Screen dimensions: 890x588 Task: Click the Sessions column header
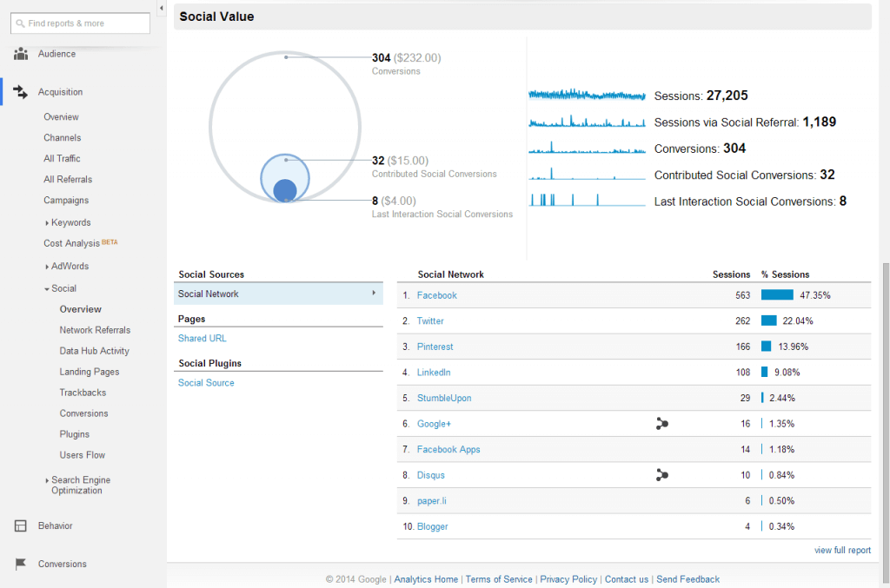(x=731, y=274)
